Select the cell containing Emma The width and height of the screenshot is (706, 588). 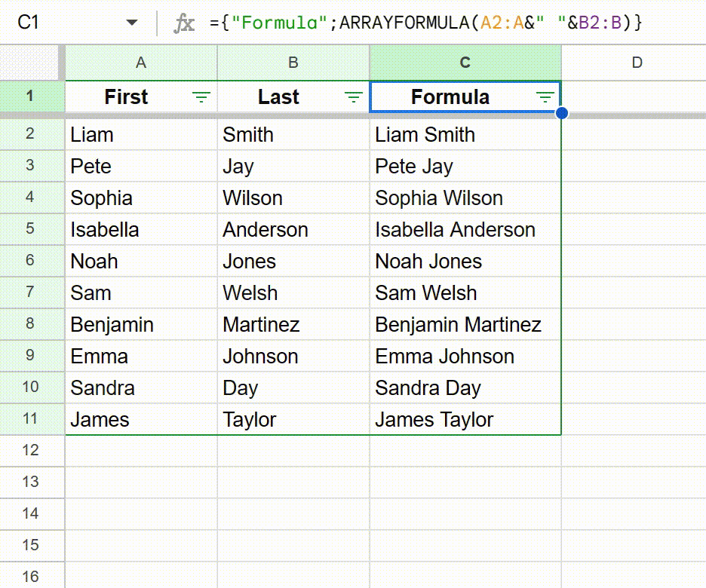[x=141, y=357]
